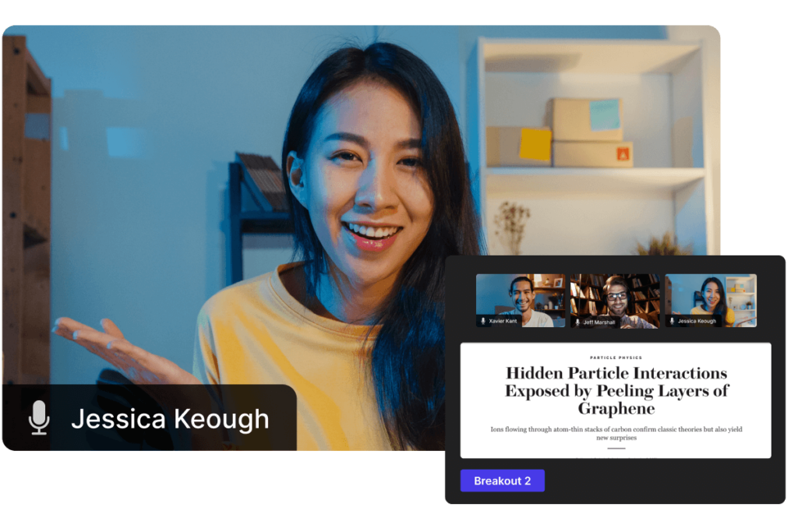The width and height of the screenshot is (798, 532).
Task: Click the microphone icon on Jessica's small thumbnail
Action: (x=672, y=321)
